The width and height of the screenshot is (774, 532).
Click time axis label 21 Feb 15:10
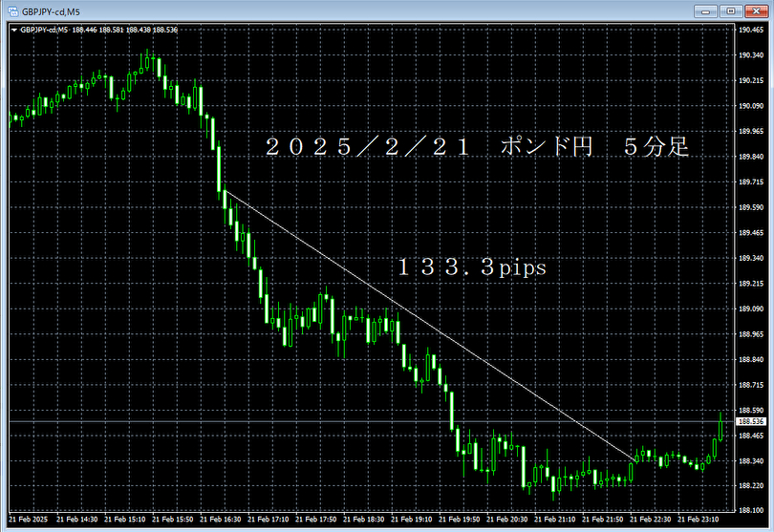125,520
